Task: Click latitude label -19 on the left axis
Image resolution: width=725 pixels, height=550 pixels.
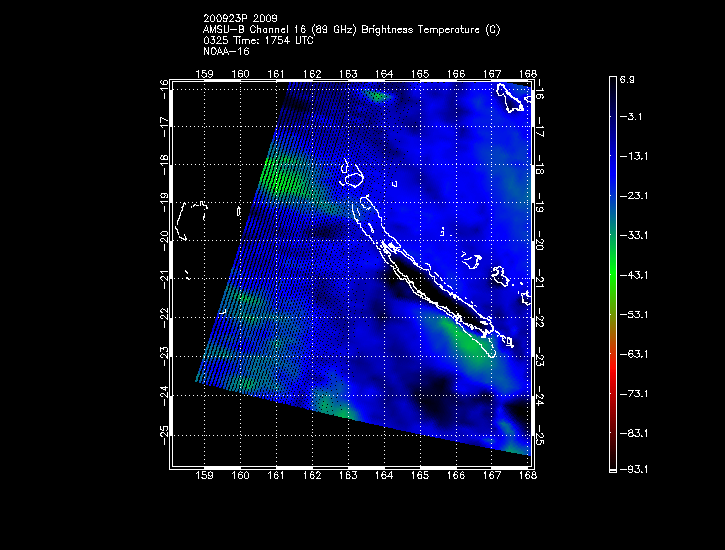Action: pyautogui.click(x=164, y=202)
